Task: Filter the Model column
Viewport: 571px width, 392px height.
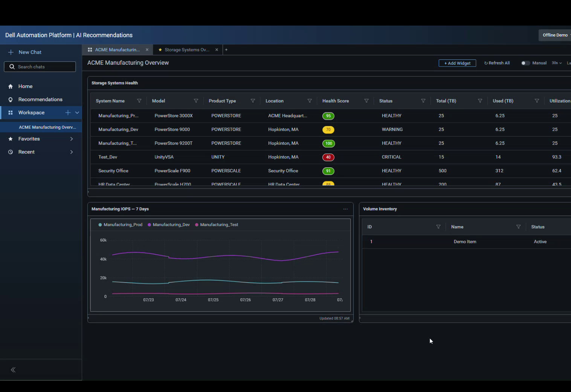Action: [x=196, y=101]
